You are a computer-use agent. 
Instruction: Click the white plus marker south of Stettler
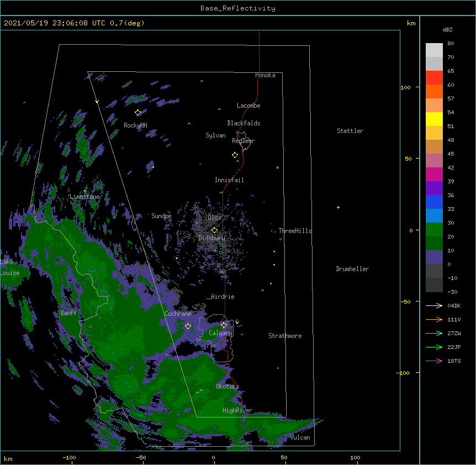(x=338, y=207)
